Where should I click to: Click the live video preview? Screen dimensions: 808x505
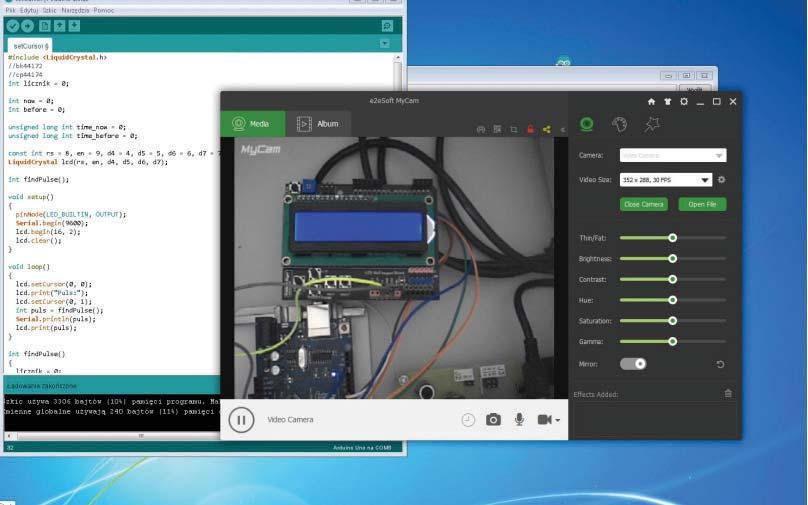[394, 267]
